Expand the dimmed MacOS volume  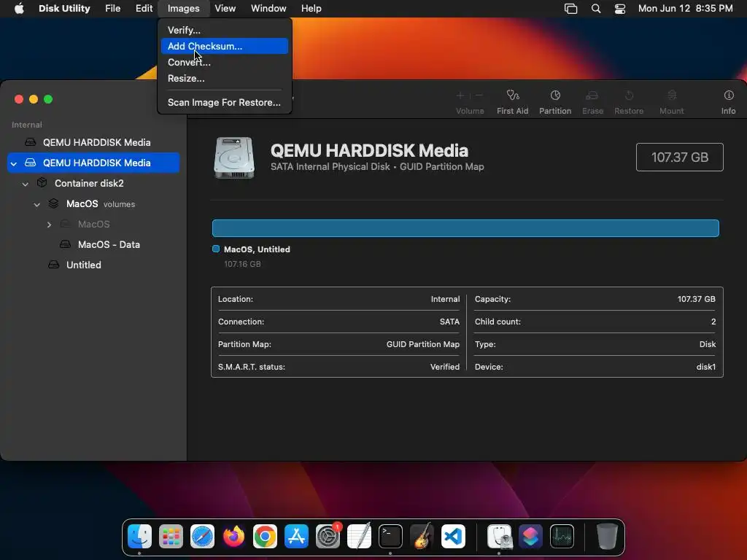pos(49,225)
